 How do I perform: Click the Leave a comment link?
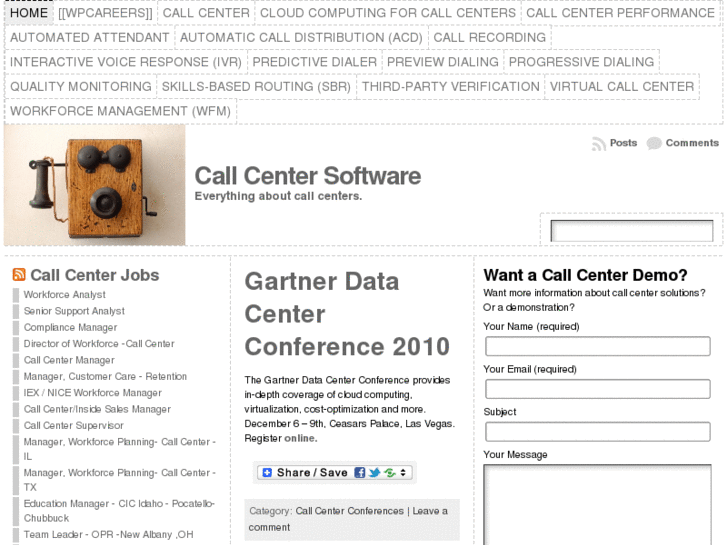pyautogui.click(x=348, y=519)
